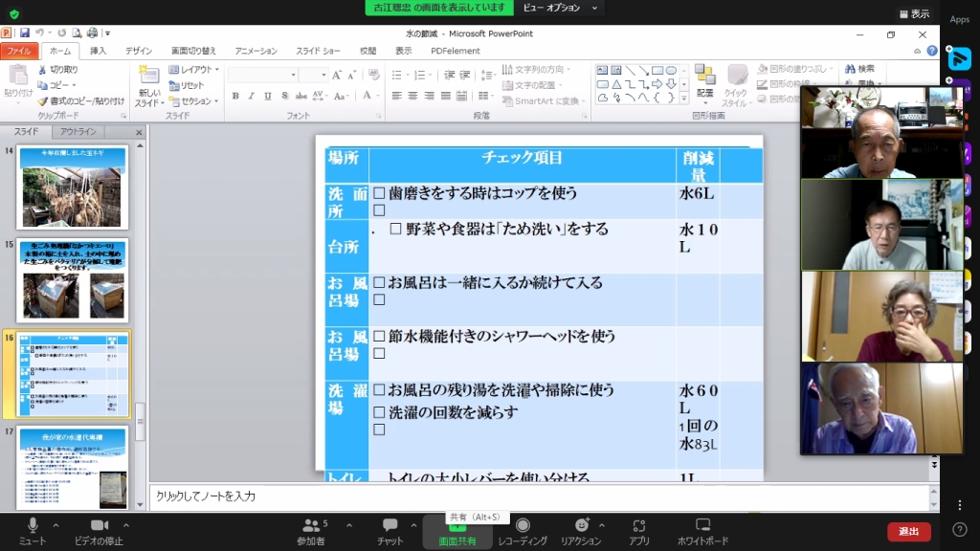This screenshot has height=551, width=980.
Task: Open the レイアウト layout dropdown
Action: pyautogui.click(x=194, y=69)
